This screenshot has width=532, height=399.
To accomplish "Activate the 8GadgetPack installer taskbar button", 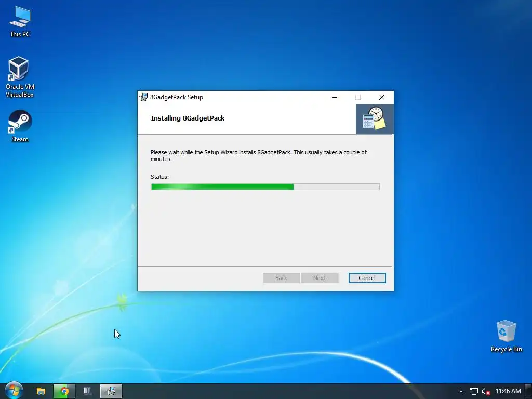I will (x=111, y=391).
